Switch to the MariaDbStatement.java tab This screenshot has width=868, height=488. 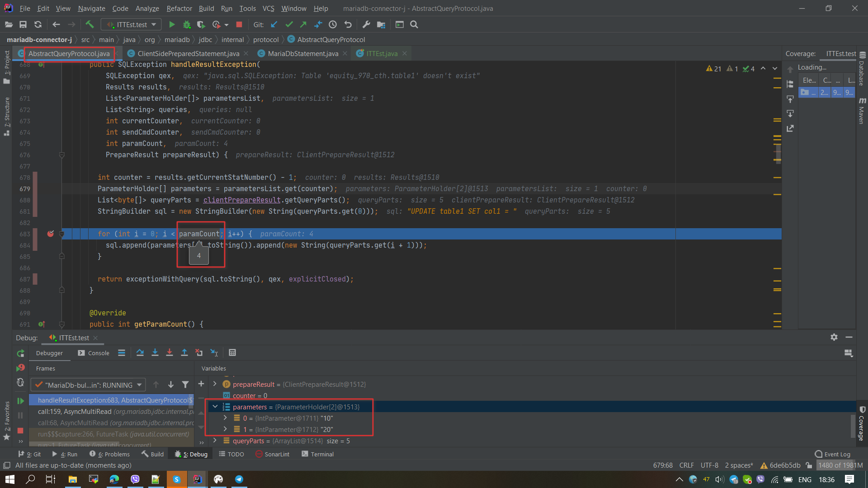pyautogui.click(x=302, y=53)
